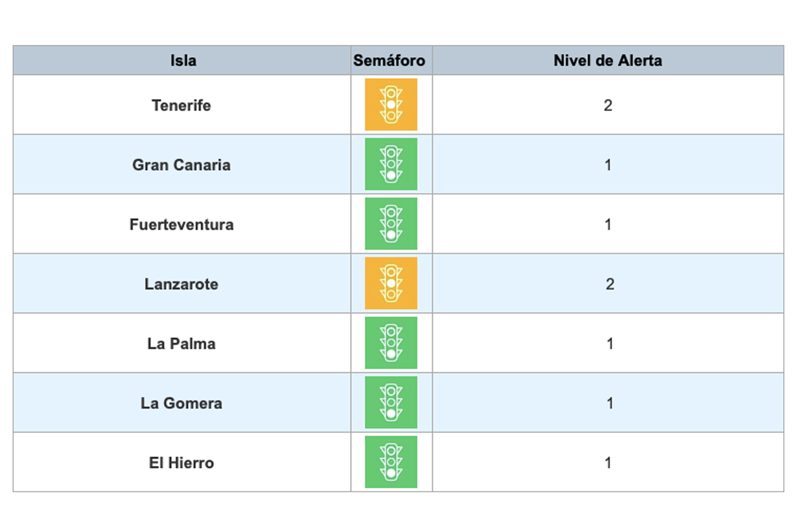Click Lanzarote's orange traffic light icon

pyautogui.click(x=391, y=283)
